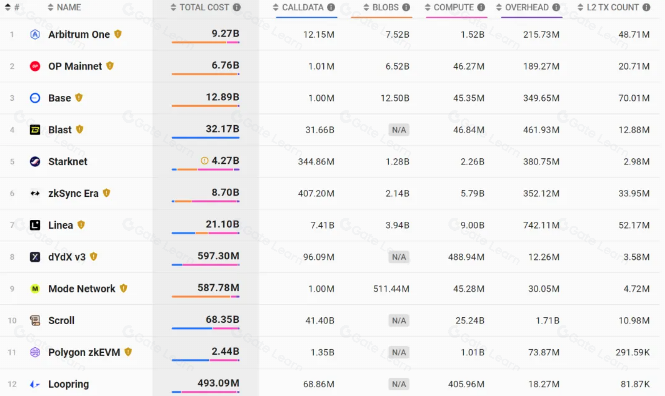Open the Loopring project link

[x=69, y=384]
